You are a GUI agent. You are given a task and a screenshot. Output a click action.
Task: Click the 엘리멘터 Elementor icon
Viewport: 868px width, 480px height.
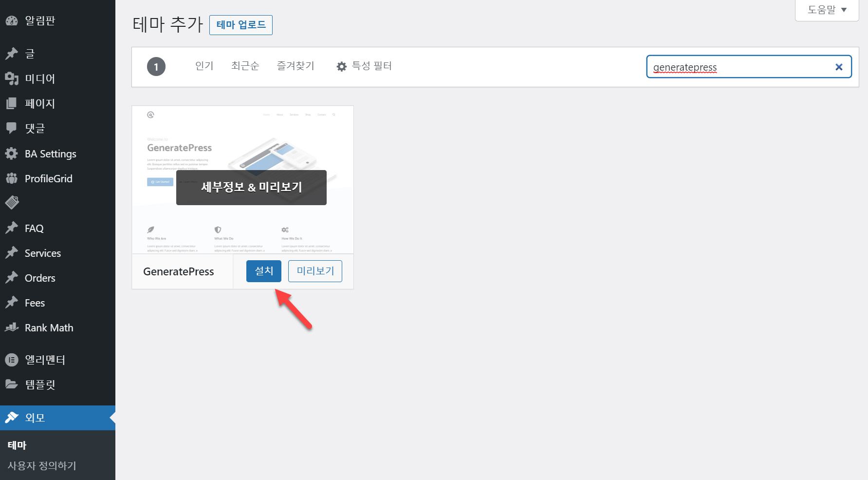coord(12,360)
